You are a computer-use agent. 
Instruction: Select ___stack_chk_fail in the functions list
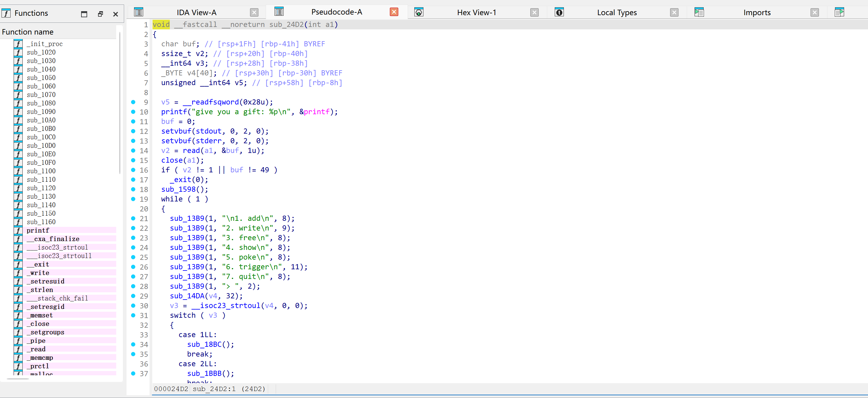click(57, 298)
